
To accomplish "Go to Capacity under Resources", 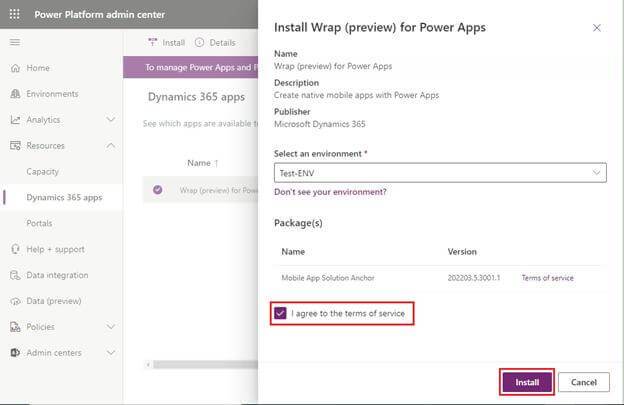I will tap(43, 172).
